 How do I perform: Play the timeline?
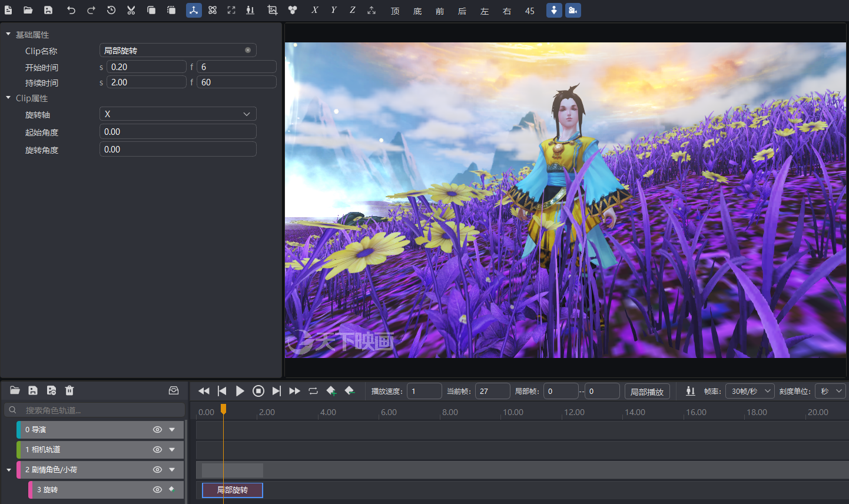click(240, 391)
